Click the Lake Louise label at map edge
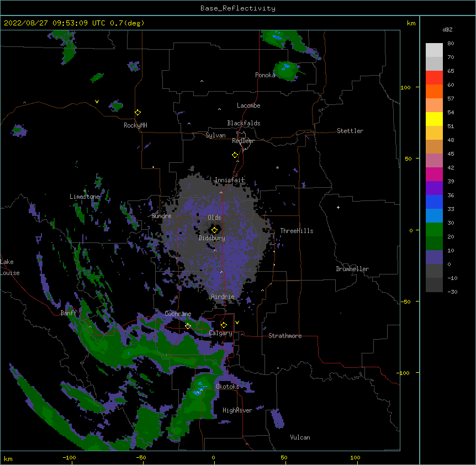Image resolution: width=476 pixels, height=465 pixels. click(x=10, y=267)
